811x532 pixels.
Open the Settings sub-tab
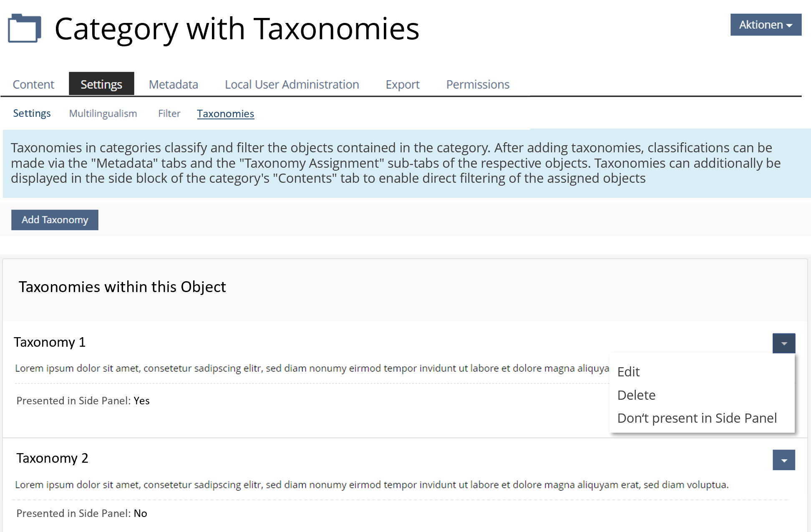32,113
